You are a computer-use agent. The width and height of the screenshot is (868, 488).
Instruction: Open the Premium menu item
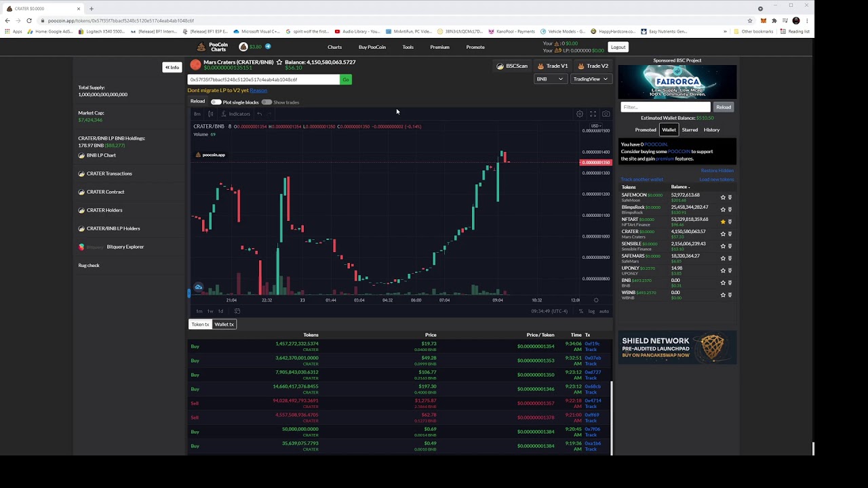[x=439, y=47]
